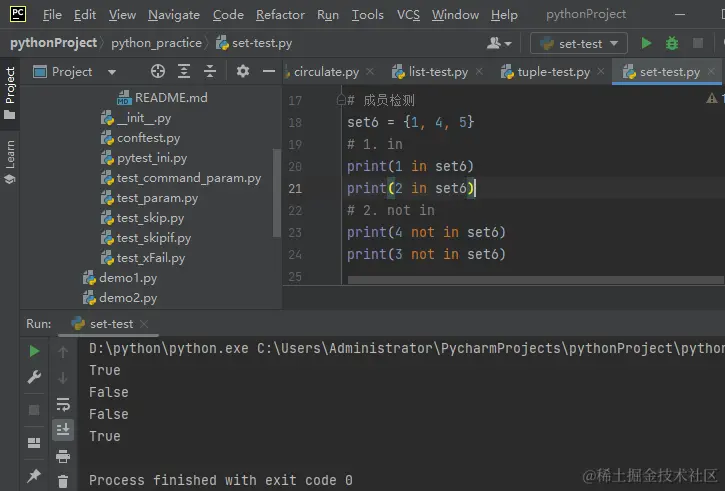
Task: Select test_xFail.py in project tree
Action: pos(143,258)
